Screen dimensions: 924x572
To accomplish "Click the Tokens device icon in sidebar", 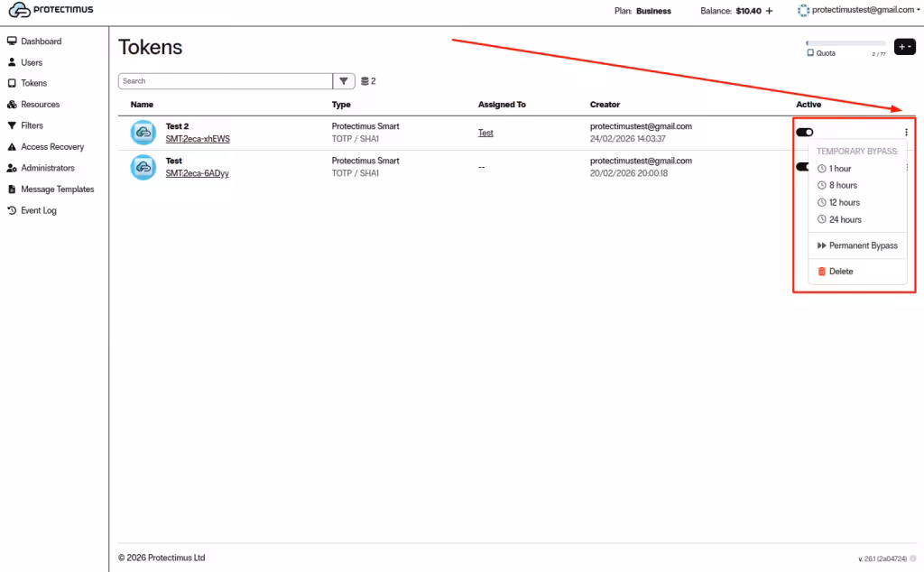I will 12,83.
